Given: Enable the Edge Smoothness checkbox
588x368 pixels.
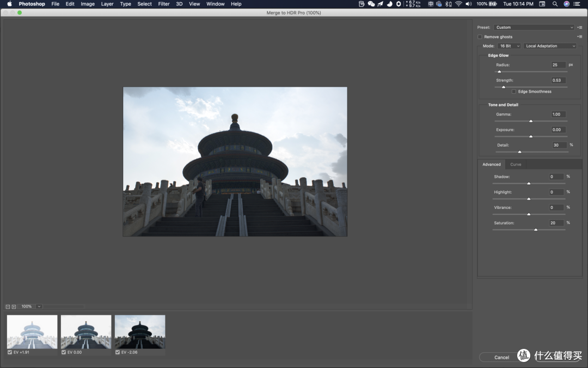Looking at the screenshot, I should (x=514, y=92).
